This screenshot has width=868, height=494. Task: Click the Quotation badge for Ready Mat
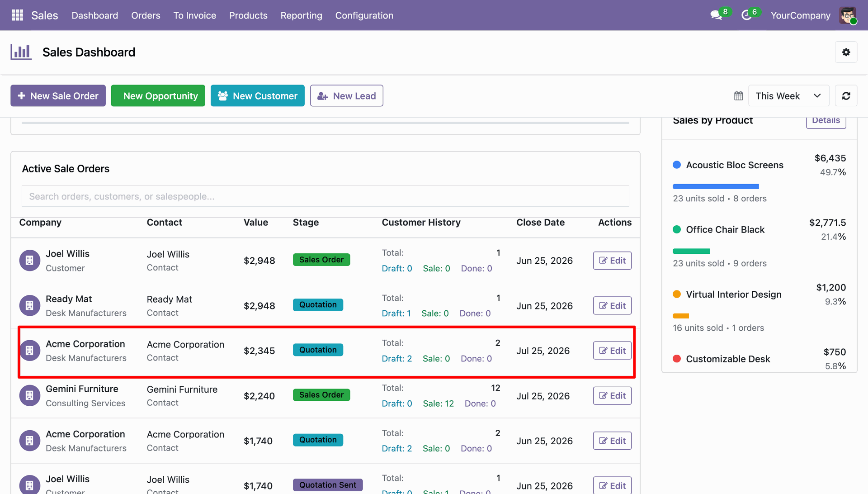tap(318, 305)
